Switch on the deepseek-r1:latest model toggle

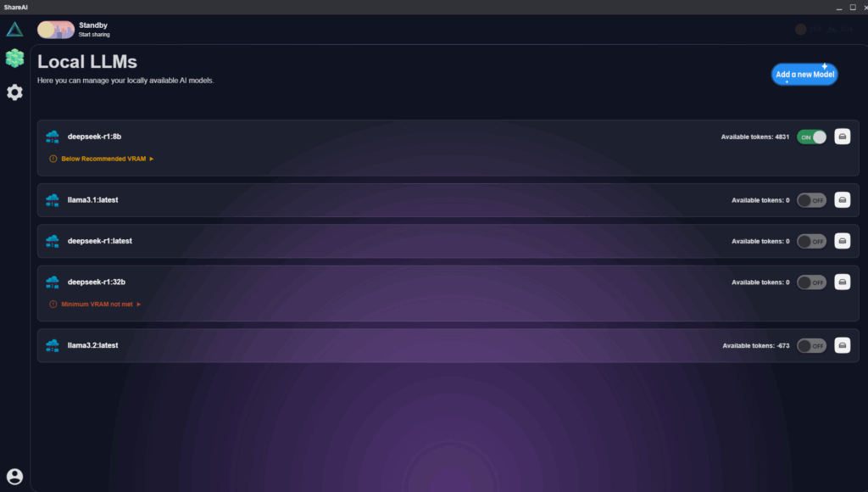(811, 241)
